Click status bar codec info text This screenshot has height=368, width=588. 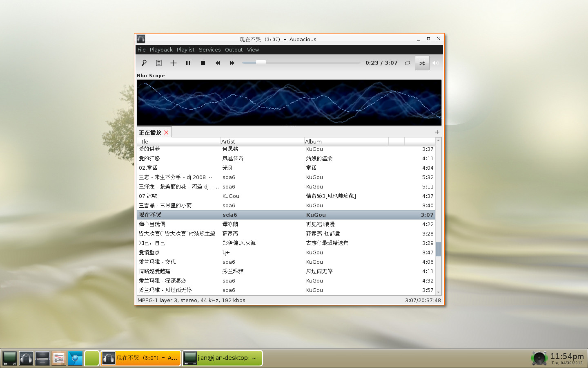pos(192,300)
